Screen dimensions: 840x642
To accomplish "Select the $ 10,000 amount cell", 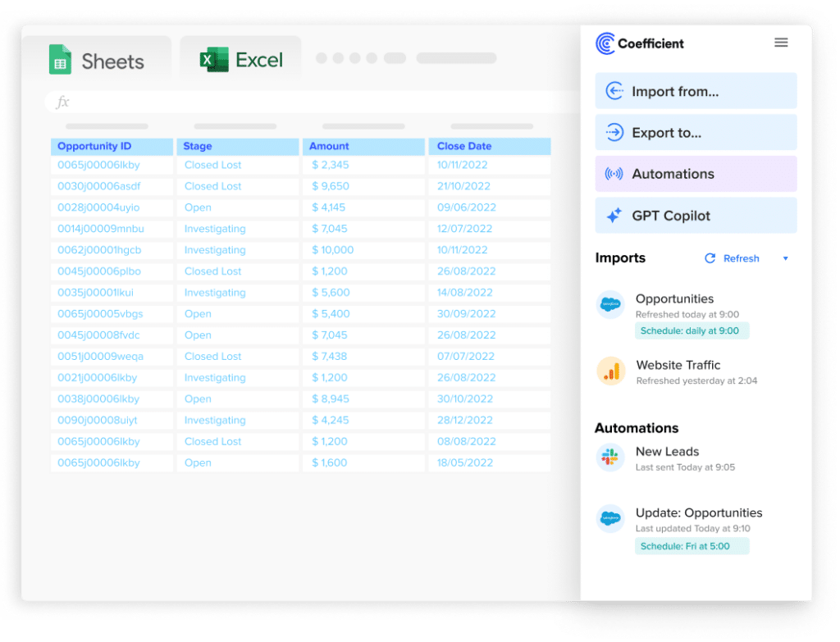I will (x=363, y=250).
